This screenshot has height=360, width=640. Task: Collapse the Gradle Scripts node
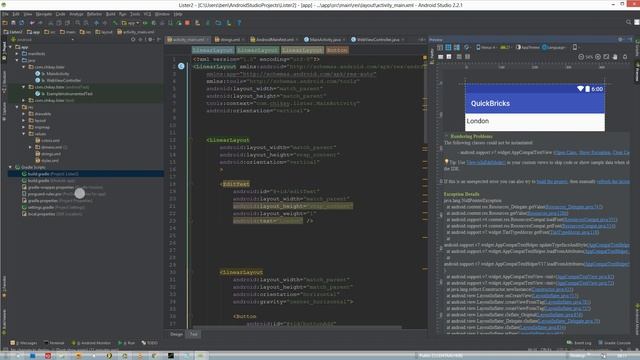click(11, 167)
